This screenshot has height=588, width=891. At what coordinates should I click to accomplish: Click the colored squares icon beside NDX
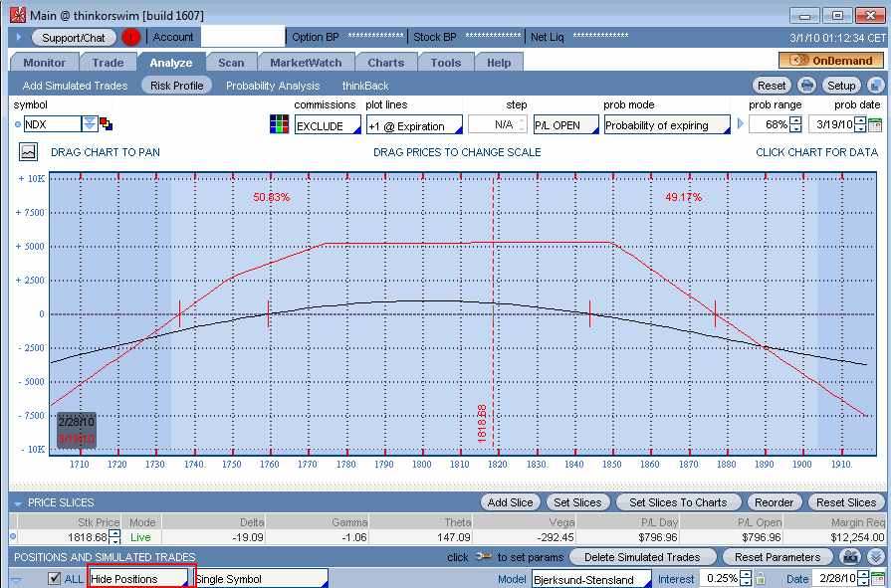pyautogui.click(x=107, y=124)
